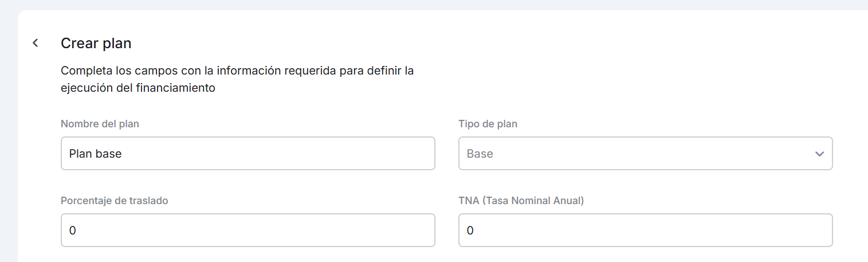Screen dimensions: 868x262
Task: Focus the Nombre del plan text field
Action: (x=248, y=154)
